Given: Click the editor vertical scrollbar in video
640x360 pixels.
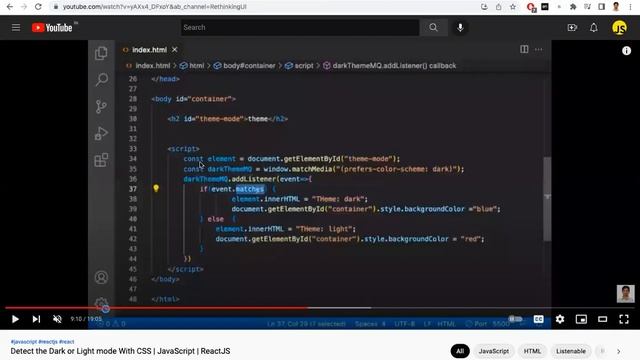Looking at the screenshot, I should tap(547, 199).
